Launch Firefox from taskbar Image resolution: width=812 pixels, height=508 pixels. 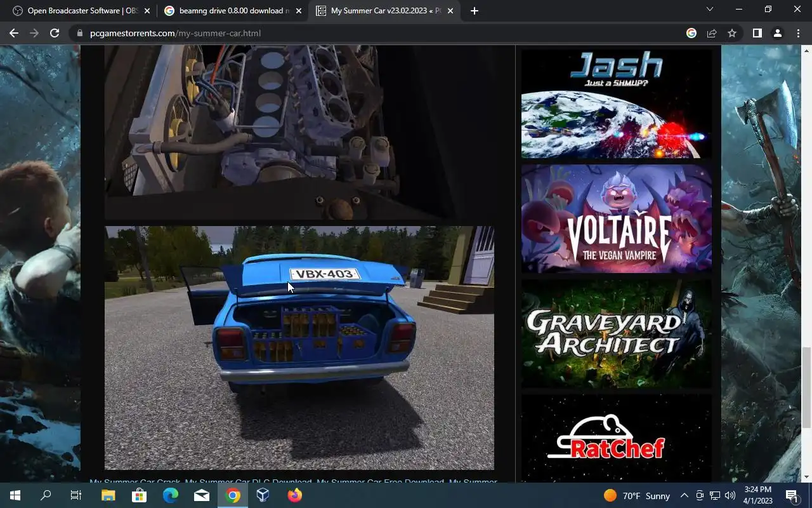click(x=294, y=495)
